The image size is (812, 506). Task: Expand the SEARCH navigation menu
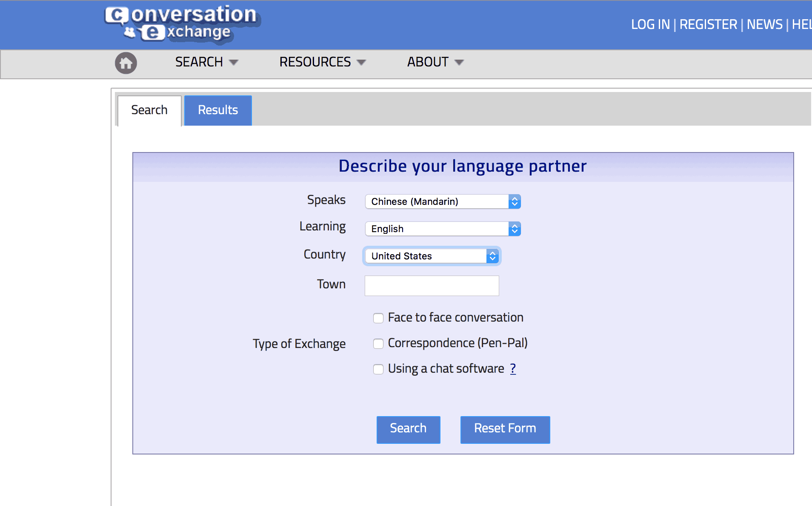pos(206,62)
